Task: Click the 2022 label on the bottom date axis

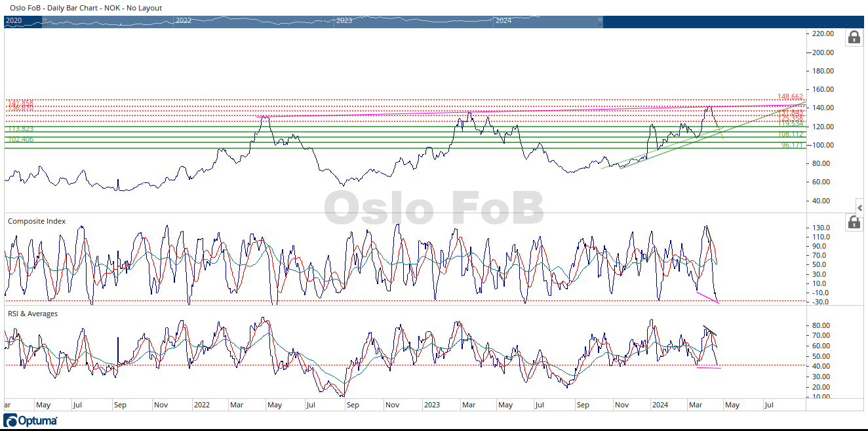Action: 202,405
